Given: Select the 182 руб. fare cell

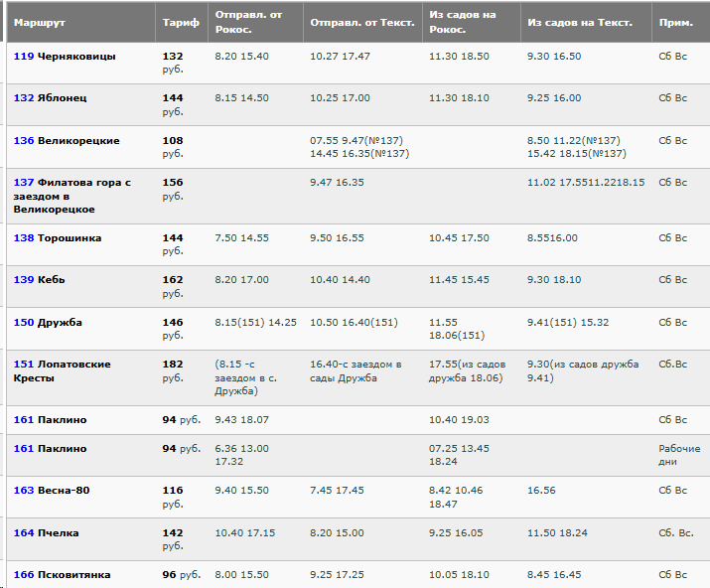Looking at the screenshot, I should [173, 371].
